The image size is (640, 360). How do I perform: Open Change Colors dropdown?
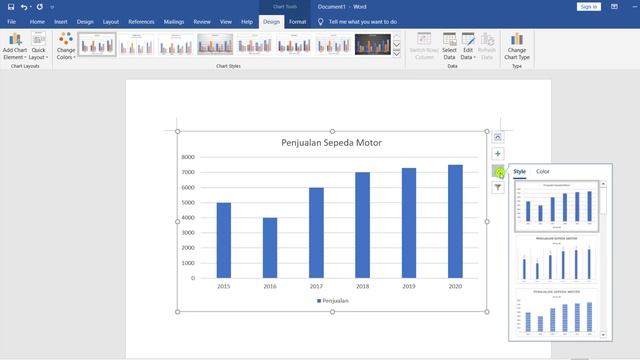point(66,46)
